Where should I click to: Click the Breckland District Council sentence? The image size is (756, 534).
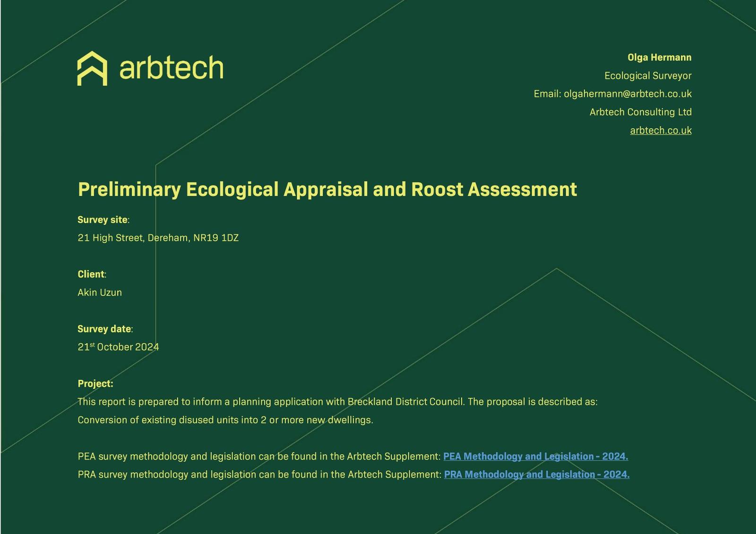(x=337, y=402)
